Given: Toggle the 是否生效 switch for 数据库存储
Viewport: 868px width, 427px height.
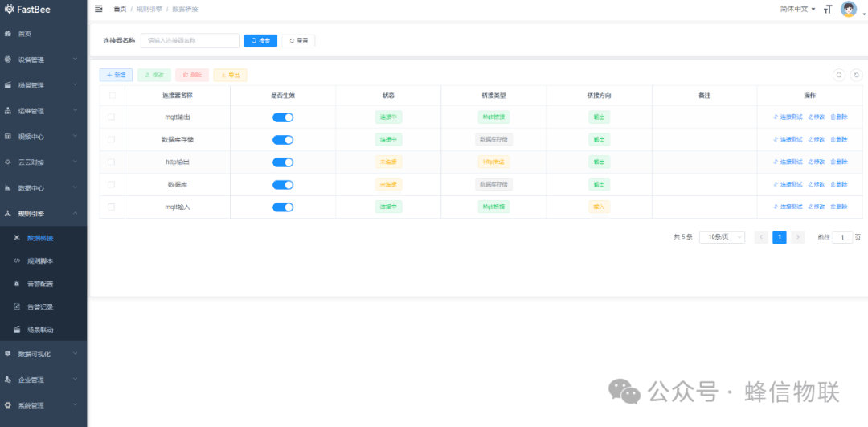Looking at the screenshot, I should pos(283,140).
